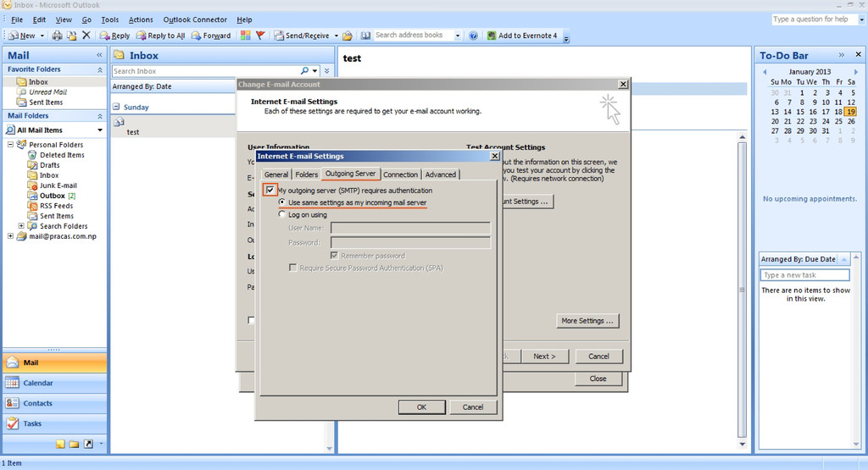
Task: Switch to the Connection tab
Action: tap(400, 174)
